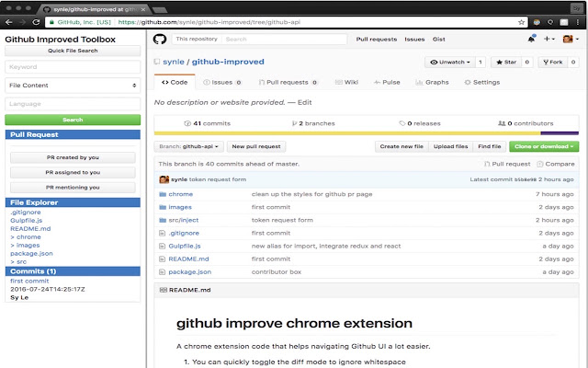The image size is (588, 368).
Task: Focus the Language input field
Action: (73, 104)
